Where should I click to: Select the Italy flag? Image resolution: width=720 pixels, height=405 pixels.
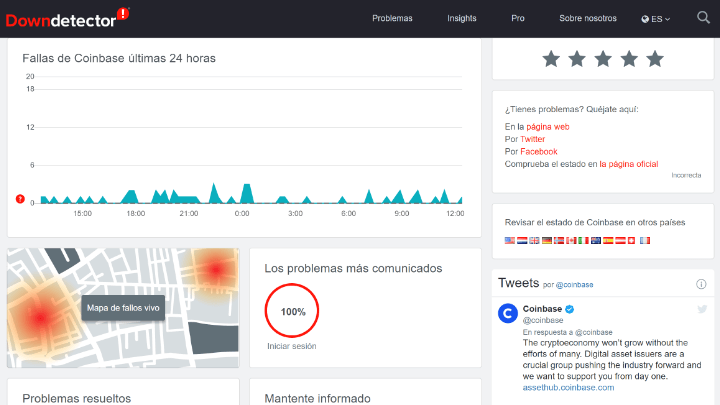(x=584, y=240)
